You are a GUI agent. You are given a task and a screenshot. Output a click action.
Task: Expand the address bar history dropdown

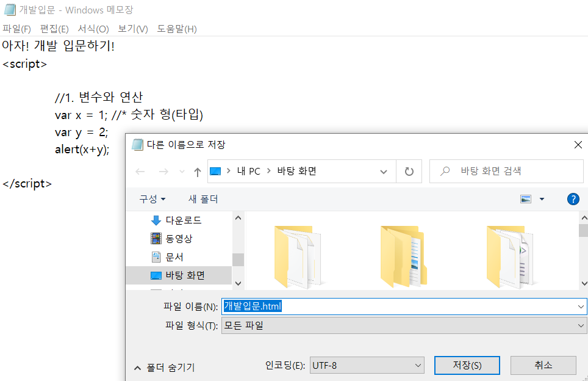point(383,172)
